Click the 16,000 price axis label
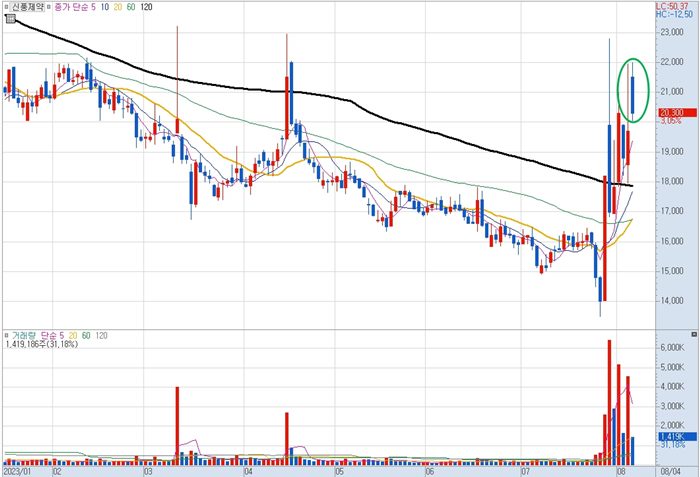700x477 pixels. 671,241
